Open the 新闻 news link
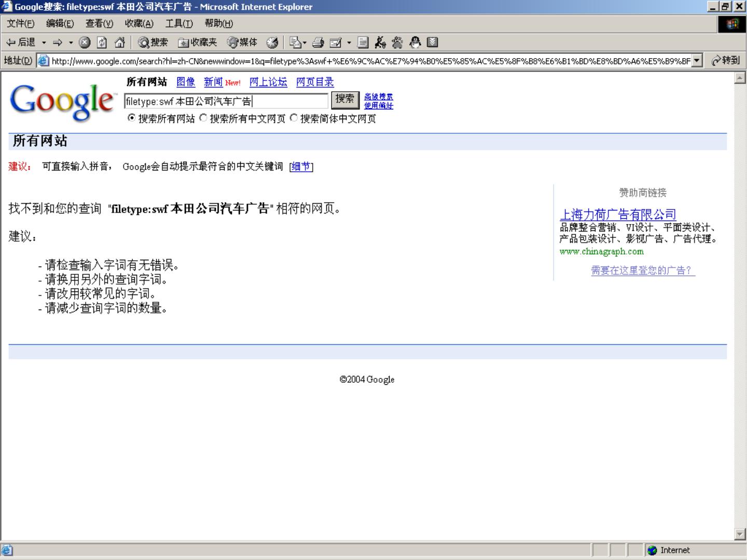747x560 pixels. coord(213,82)
